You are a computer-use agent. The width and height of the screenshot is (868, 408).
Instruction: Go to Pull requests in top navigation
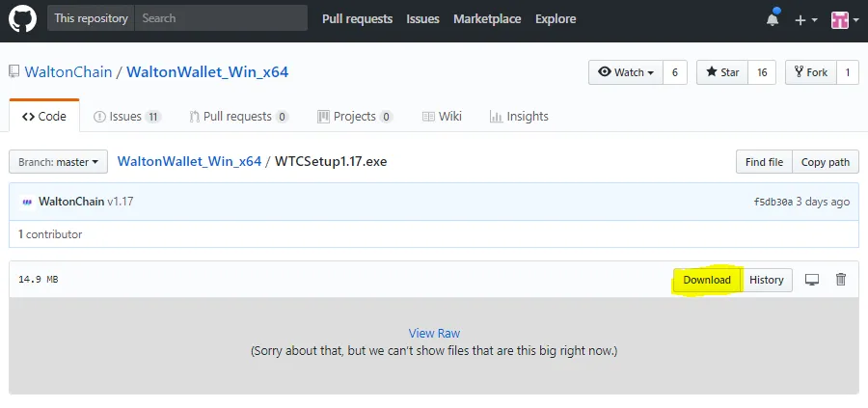[357, 19]
